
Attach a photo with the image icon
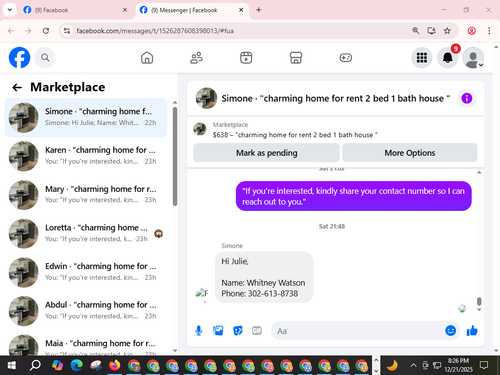coord(218,330)
